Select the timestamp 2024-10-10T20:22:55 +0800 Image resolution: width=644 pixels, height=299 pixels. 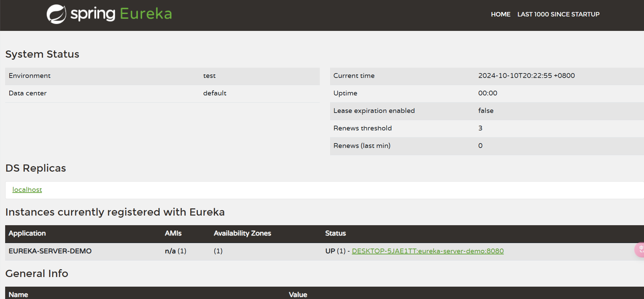coord(526,76)
